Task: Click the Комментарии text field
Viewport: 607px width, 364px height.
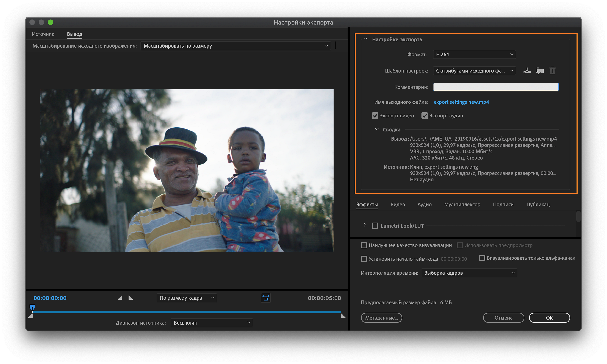Action: click(x=496, y=87)
